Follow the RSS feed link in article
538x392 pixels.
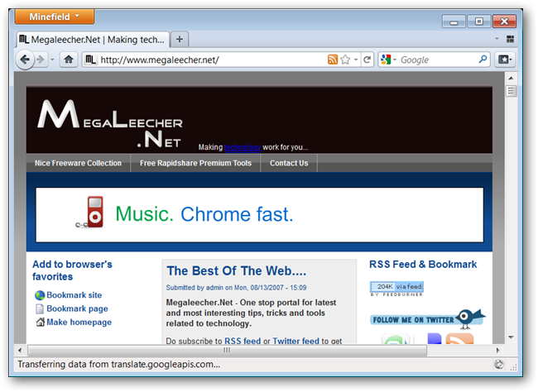(243, 341)
